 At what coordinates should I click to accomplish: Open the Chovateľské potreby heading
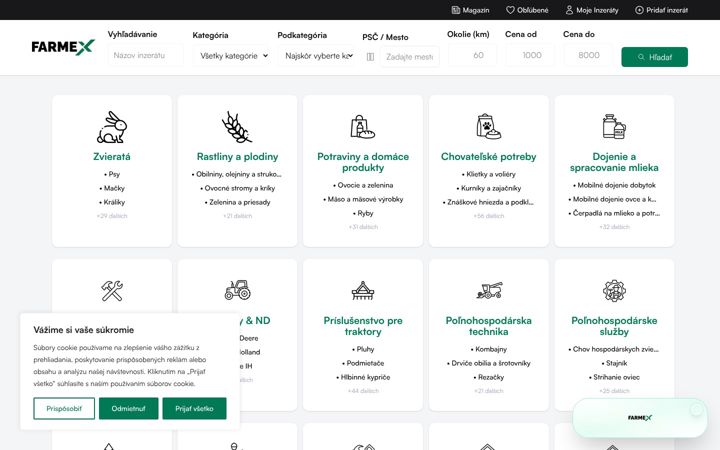click(489, 157)
